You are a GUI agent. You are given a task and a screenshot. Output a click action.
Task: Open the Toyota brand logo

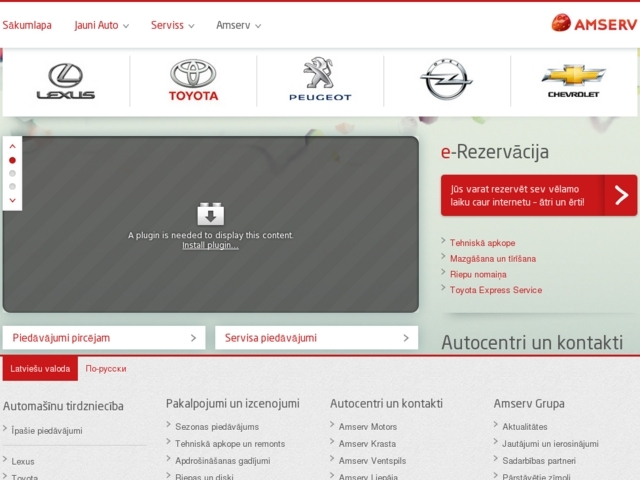[193, 80]
